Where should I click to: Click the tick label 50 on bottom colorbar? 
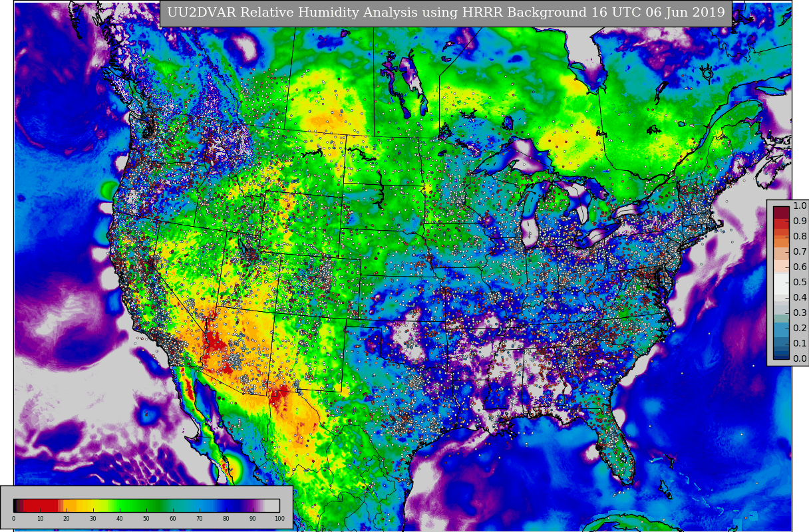point(146,519)
